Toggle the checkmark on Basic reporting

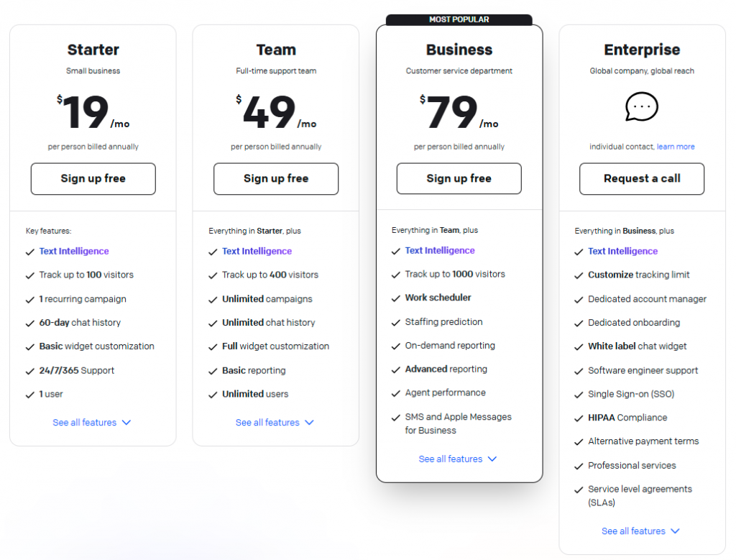[213, 370]
